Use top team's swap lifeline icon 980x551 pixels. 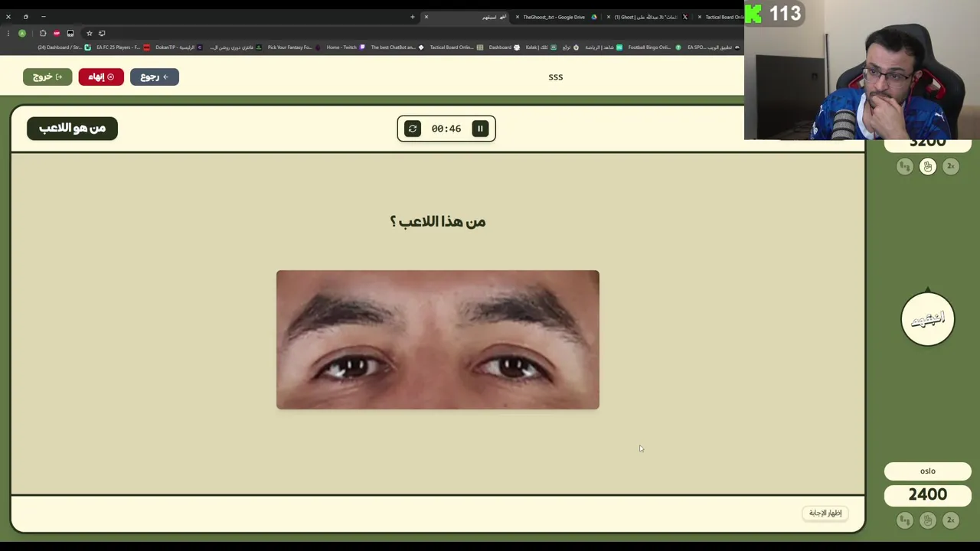click(904, 166)
